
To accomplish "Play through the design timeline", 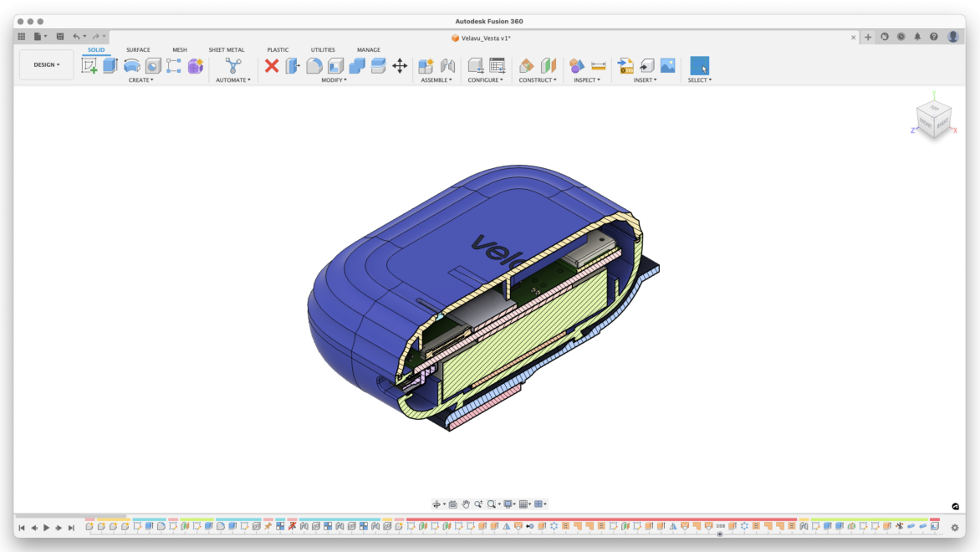I will pos(46,528).
